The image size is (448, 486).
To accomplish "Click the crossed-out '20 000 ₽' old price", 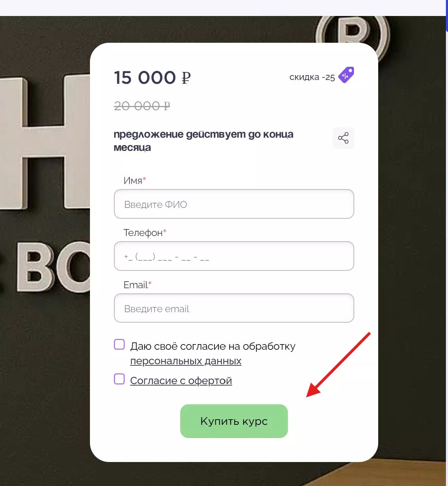I will 142,106.
